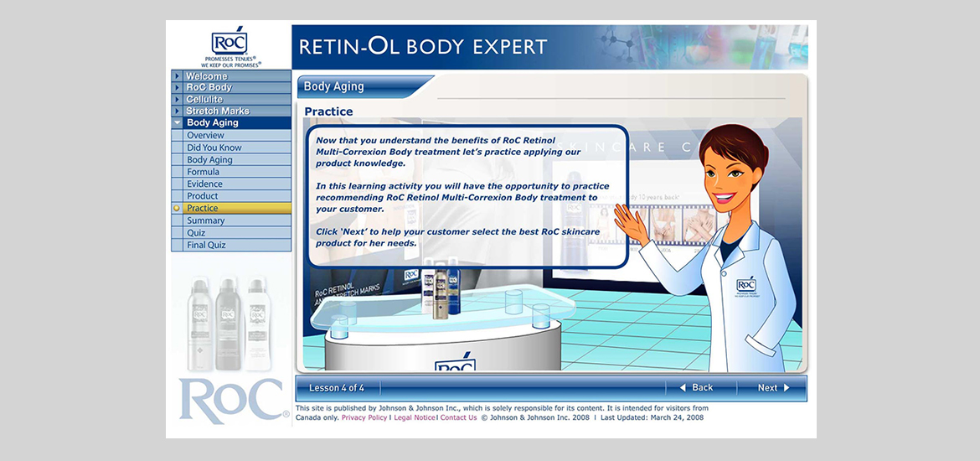Open the Privacy Policy link
980x461 pixels.
(x=364, y=417)
